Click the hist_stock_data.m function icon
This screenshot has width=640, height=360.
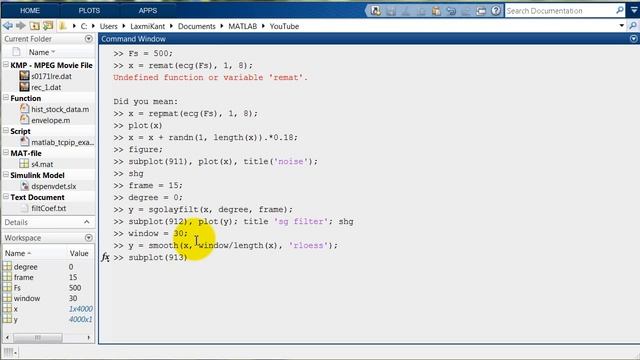[24, 109]
